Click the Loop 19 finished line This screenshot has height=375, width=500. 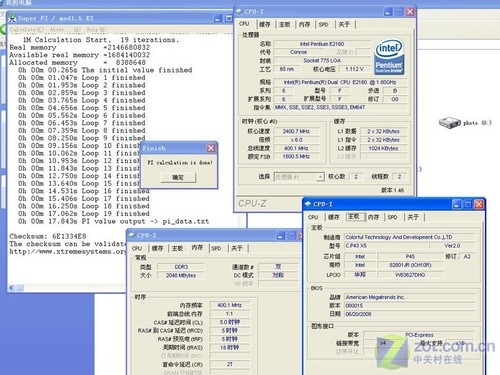coord(84,214)
